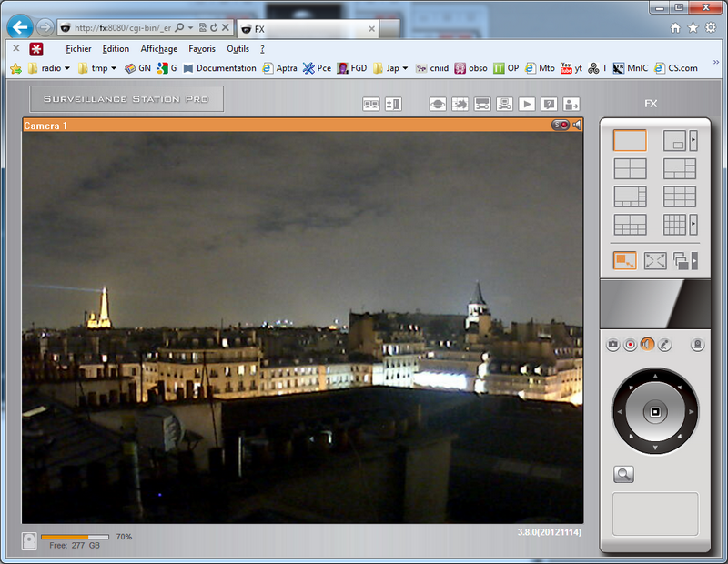Open the help question mark icon
Screen dimensions: 728x564
[549, 104]
